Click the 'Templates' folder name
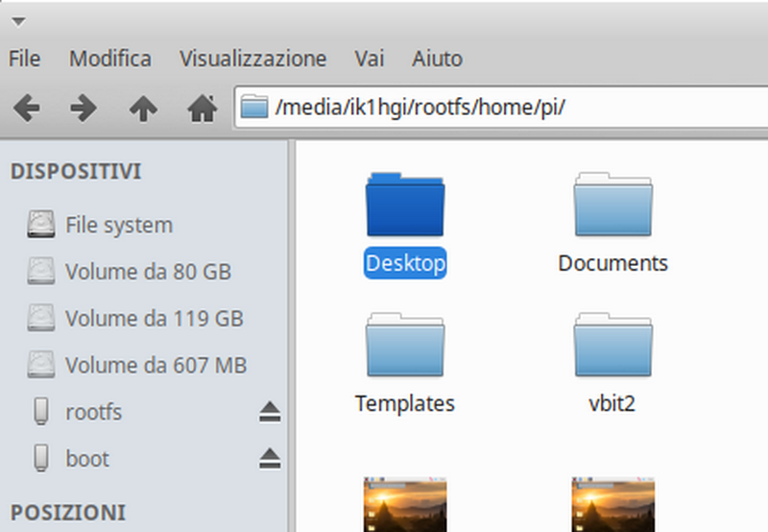The height and width of the screenshot is (532, 768). pos(405,403)
